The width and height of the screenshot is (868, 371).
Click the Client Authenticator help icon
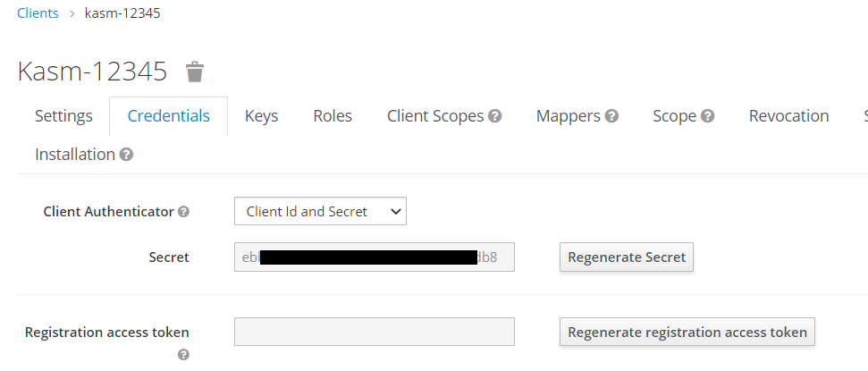click(183, 212)
